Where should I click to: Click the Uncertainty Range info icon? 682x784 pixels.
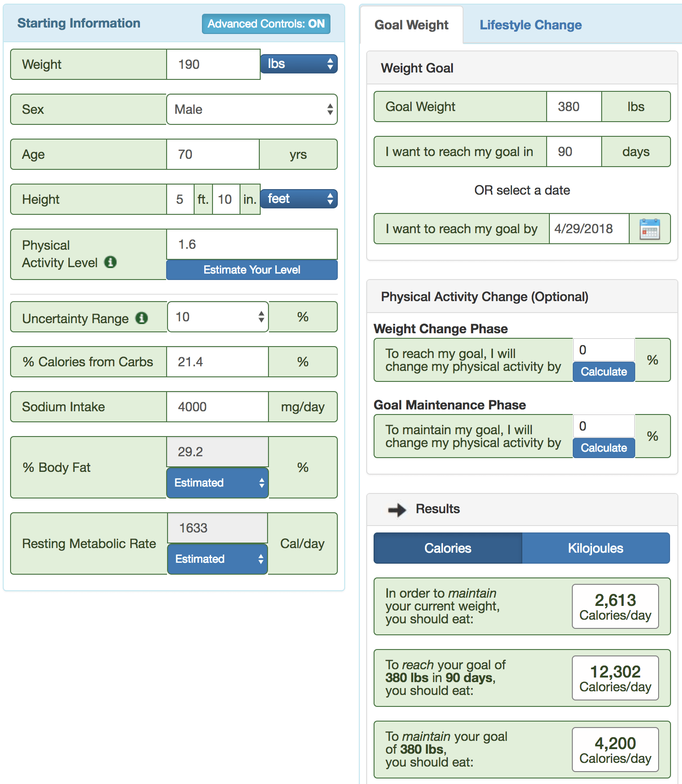pyautogui.click(x=142, y=318)
